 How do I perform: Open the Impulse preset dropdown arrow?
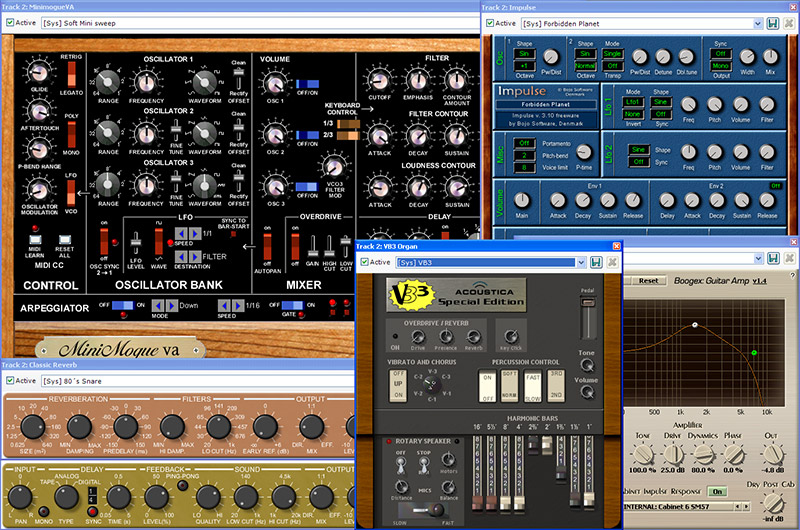tap(758, 23)
